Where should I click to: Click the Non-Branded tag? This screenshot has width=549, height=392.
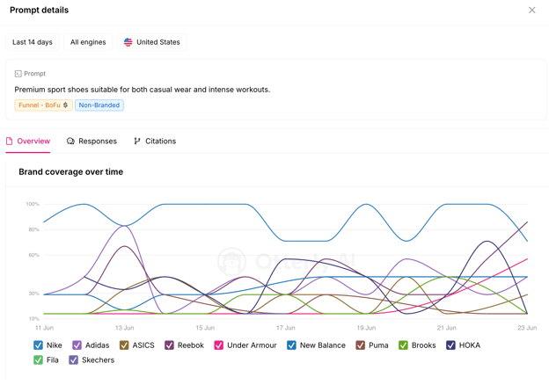(99, 105)
